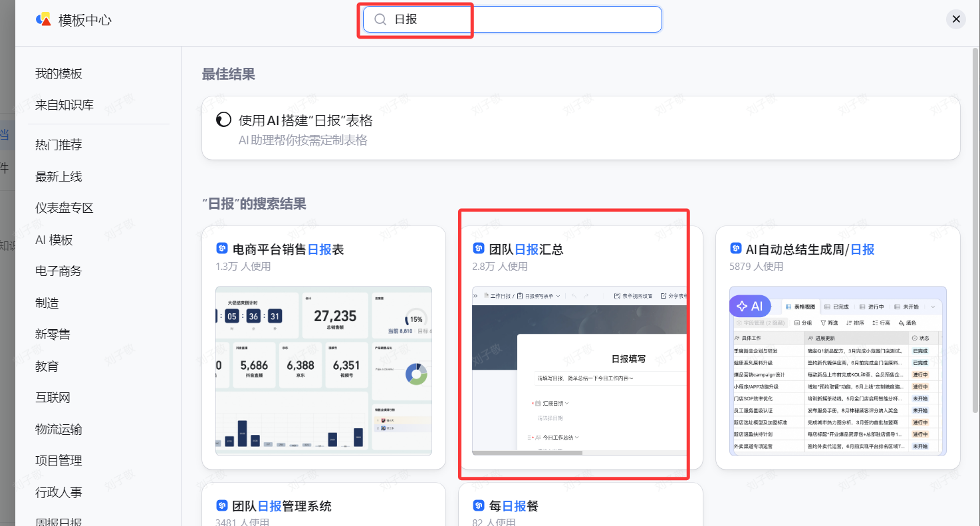Select the 电子商务 category
This screenshot has height=526, width=980.
click(x=59, y=271)
